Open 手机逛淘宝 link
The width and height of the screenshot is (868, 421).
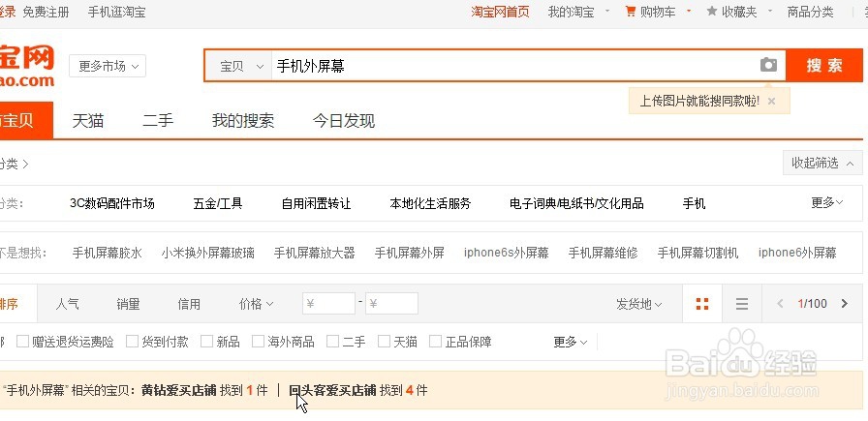(x=117, y=12)
